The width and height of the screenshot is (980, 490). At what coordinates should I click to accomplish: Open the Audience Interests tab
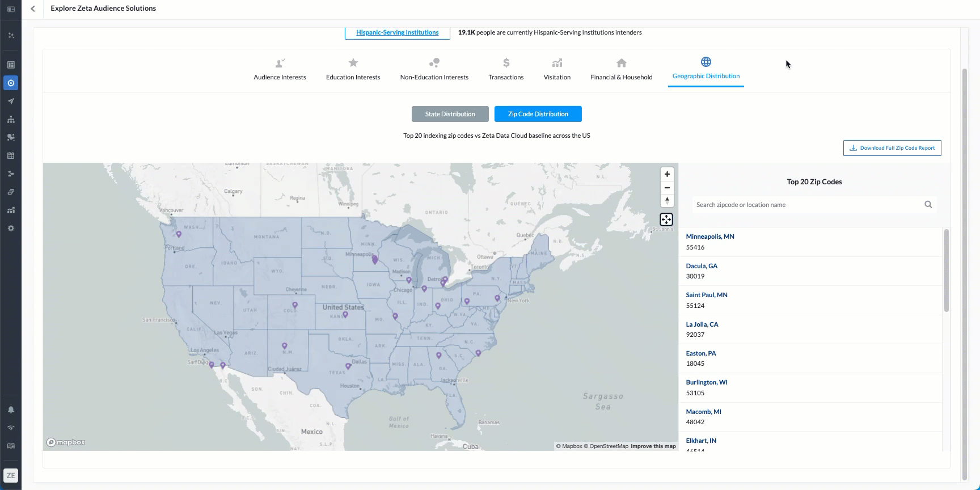tap(280, 70)
